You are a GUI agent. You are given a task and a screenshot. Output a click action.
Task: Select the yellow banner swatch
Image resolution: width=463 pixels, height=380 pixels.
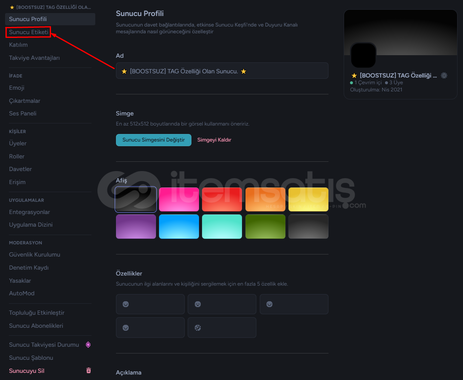click(308, 199)
